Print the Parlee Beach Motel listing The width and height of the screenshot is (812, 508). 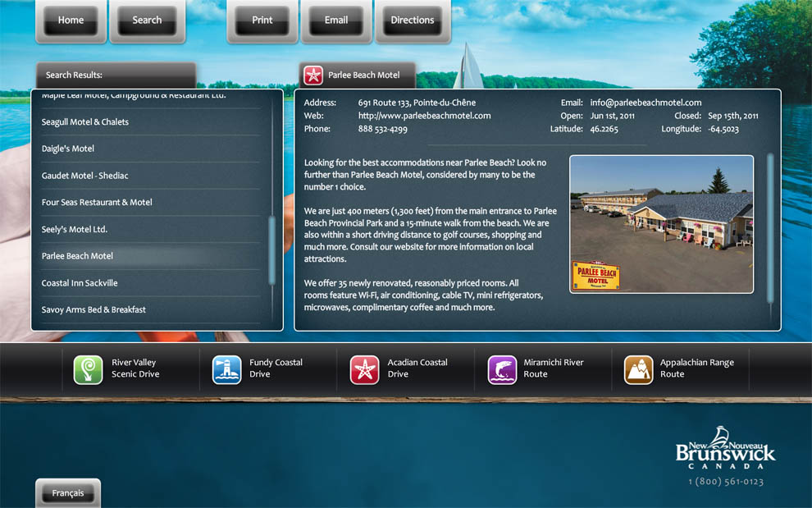262,21
